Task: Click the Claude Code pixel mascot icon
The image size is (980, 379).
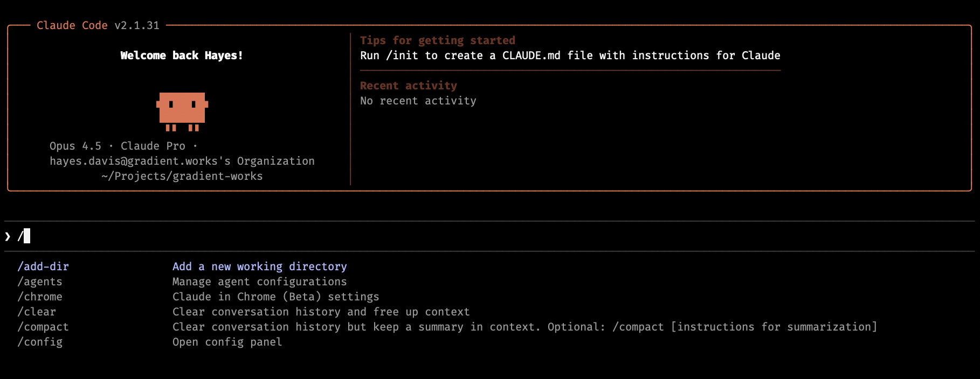Action: click(x=182, y=111)
